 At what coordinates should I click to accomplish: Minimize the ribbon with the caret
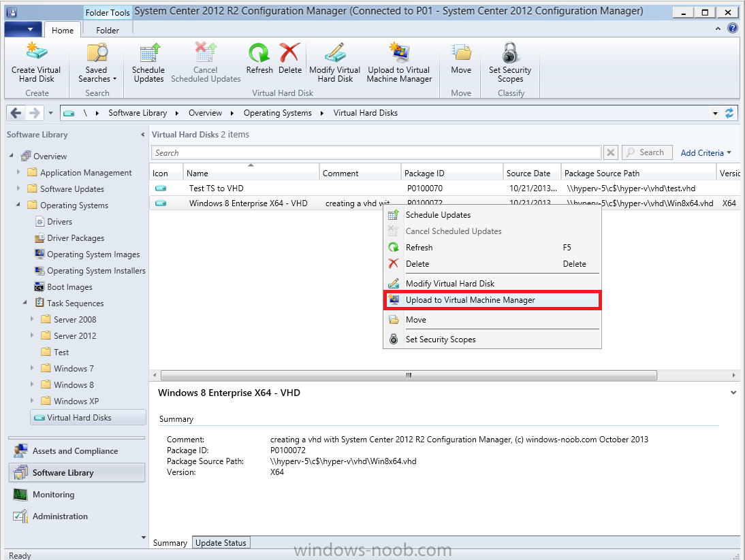tap(718, 29)
